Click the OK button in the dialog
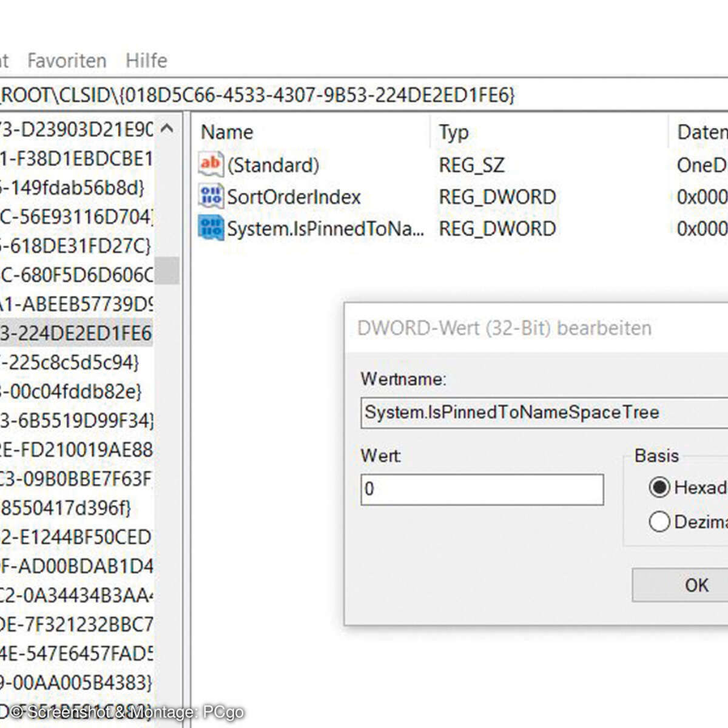The image size is (728, 728). point(695,585)
